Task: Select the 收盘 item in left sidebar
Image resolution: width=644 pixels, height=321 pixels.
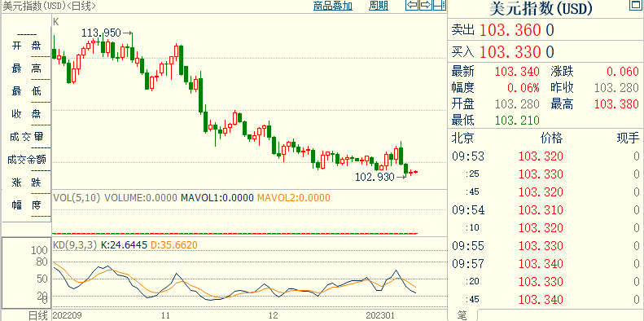Action: [26, 114]
